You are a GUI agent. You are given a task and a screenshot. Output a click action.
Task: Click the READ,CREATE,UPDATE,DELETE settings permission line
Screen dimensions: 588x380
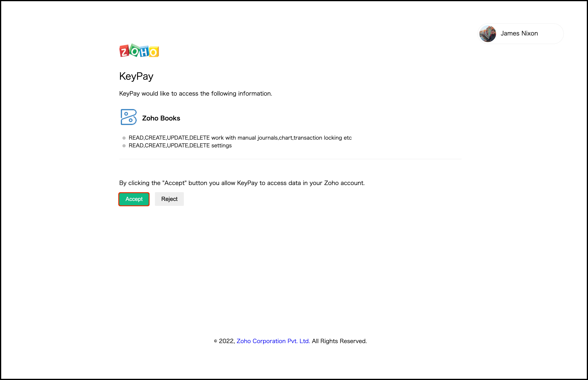(180, 146)
